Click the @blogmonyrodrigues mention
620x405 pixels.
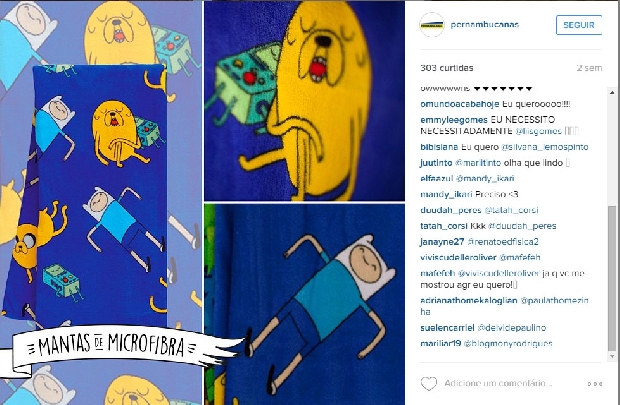pos(508,344)
